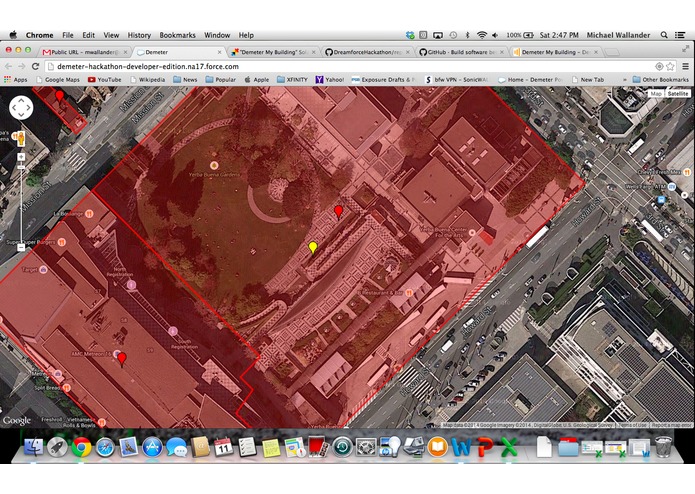Screen dimensions: 695x494
Task: Click the map zoom out minus button
Action: coord(21,248)
